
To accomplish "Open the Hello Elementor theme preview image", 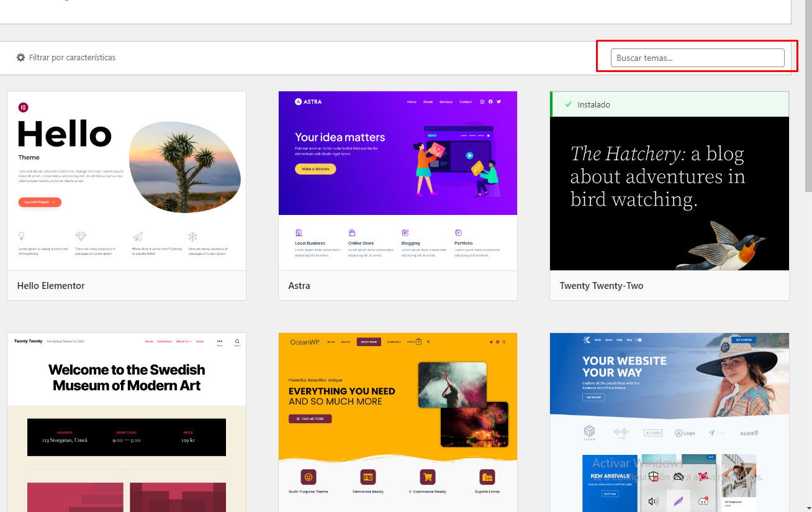I will (x=127, y=181).
